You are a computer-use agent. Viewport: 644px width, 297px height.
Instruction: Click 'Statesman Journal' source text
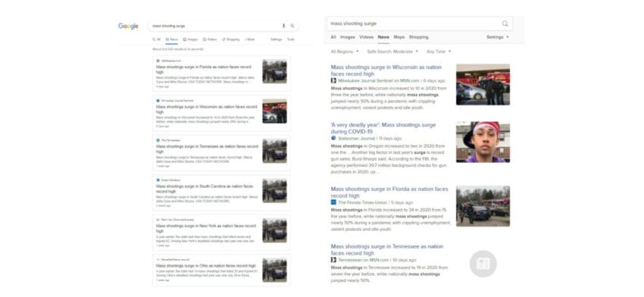357,139
